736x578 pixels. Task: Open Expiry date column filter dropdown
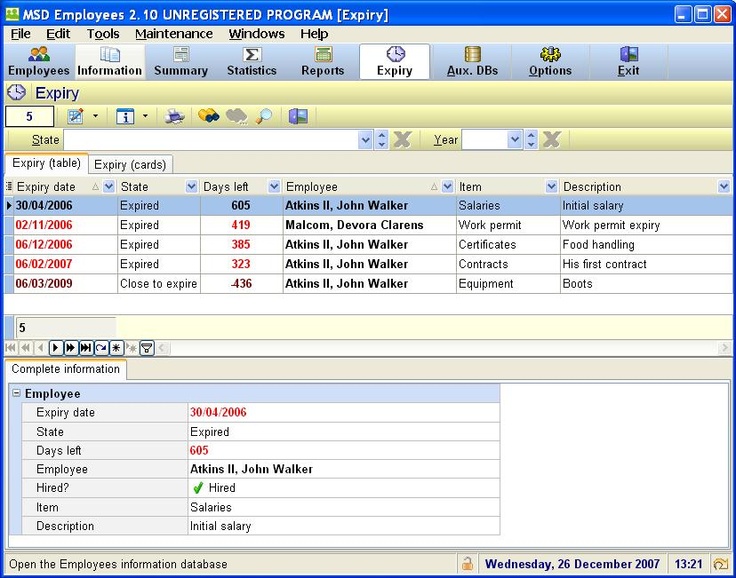109,186
